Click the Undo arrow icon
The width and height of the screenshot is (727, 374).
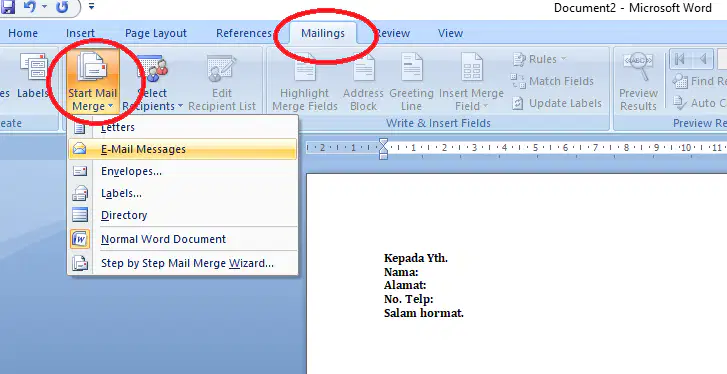(31, 6)
